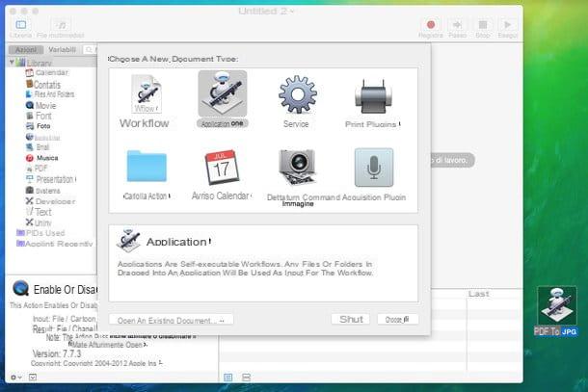Select Contacts in the library list
Viewport: 588px width, 392px height.
point(43,85)
